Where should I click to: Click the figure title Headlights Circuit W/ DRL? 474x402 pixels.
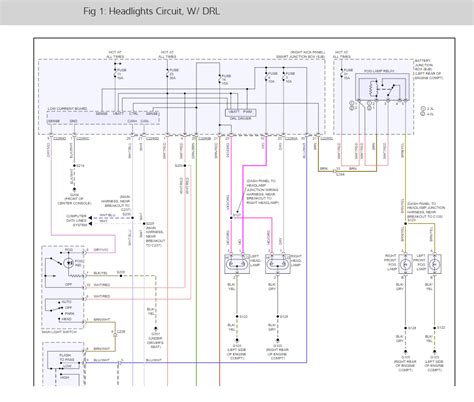pos(152,11)
